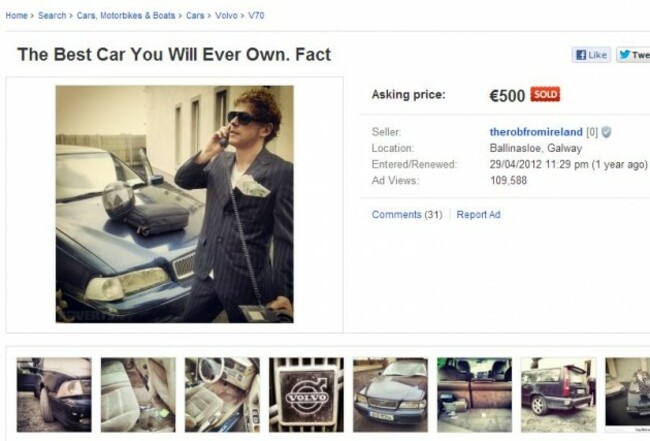Viewport: 650px width, 441px height.
Task: Open the Volvo breadcrumb link
Action: pyautogui.click(x=226, y=15)
